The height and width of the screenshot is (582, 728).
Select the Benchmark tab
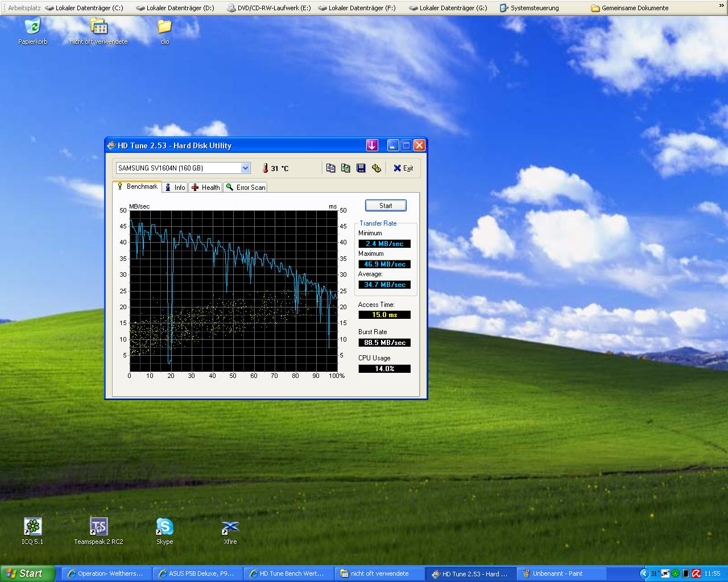(137, 186)
